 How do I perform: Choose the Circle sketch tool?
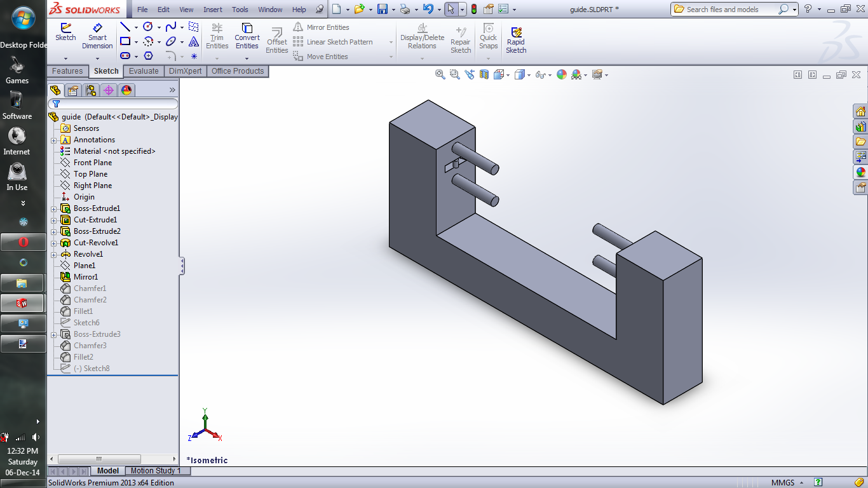(x=148, y=27)
